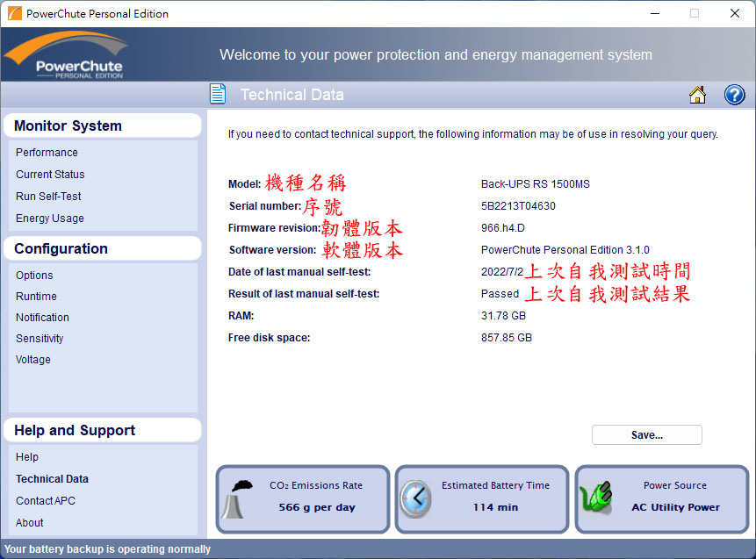Click the Firmware revision label

[274, 228]
